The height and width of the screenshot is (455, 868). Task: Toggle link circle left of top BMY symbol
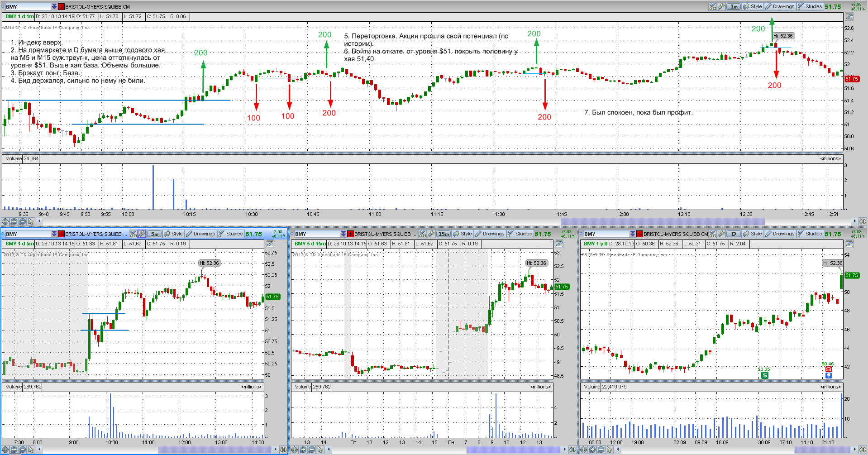2,6
